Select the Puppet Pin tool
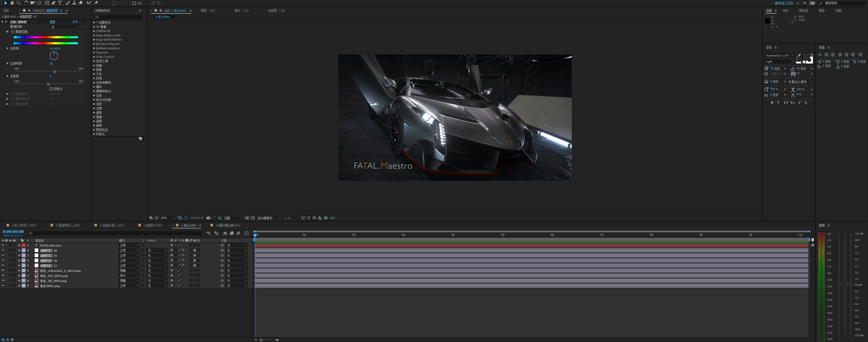This screenshot has width=868, height=342. [x=96, y=3]
